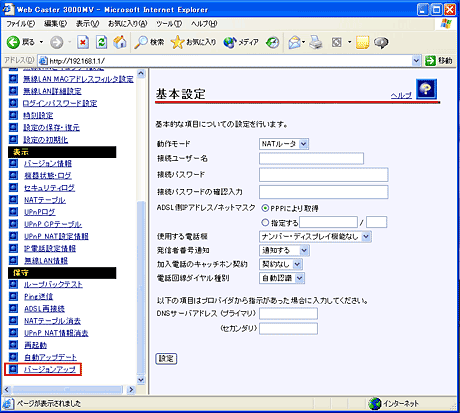Open the 動作モード NATルータ dropdown
This screenshot has height=413, width=460.
284,144
